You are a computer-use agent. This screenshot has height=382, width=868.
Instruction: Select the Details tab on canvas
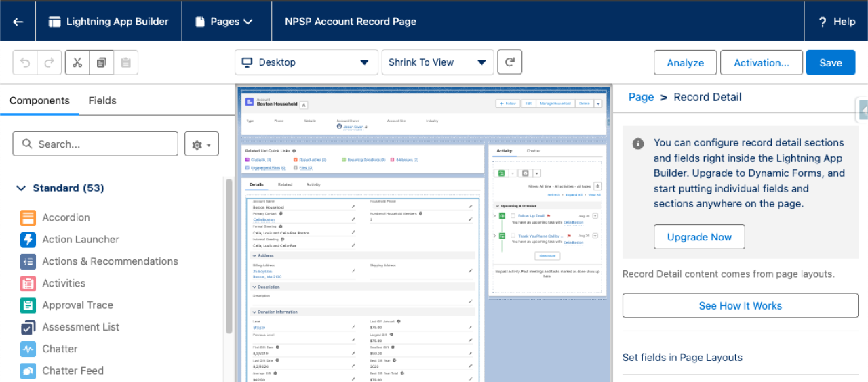tap(256, 184)
